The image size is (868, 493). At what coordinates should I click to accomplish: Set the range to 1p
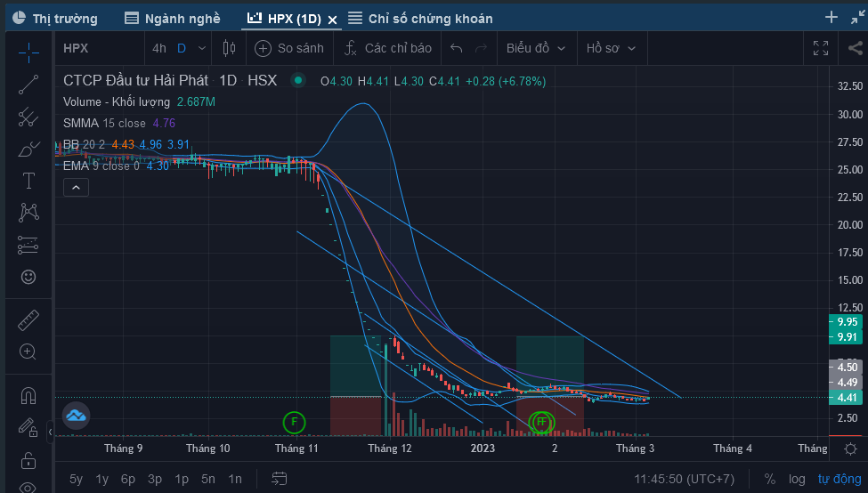[x=182, y=479]
